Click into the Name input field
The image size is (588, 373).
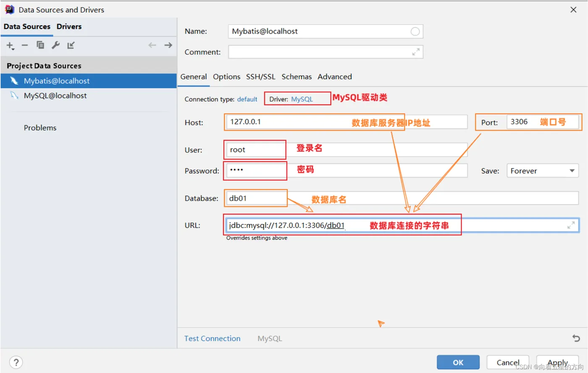click(325, 32)
